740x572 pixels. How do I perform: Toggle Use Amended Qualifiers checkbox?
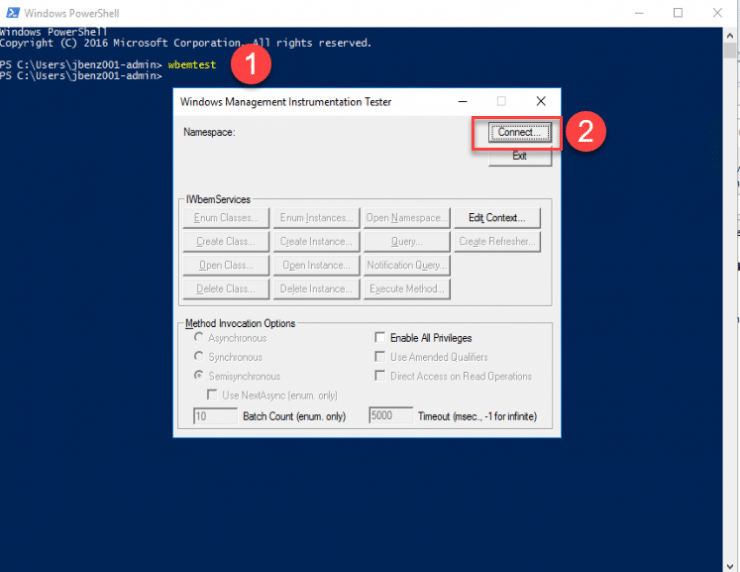point(380,357)
